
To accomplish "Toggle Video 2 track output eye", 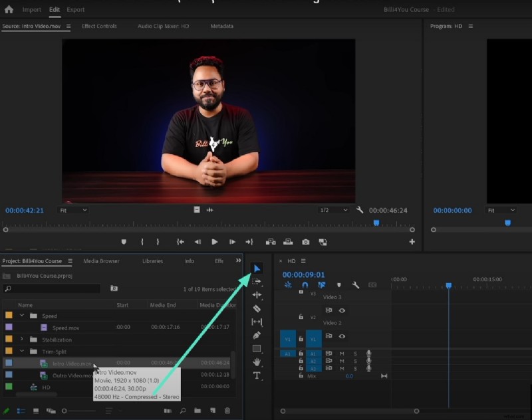I will tap(342, 310).
